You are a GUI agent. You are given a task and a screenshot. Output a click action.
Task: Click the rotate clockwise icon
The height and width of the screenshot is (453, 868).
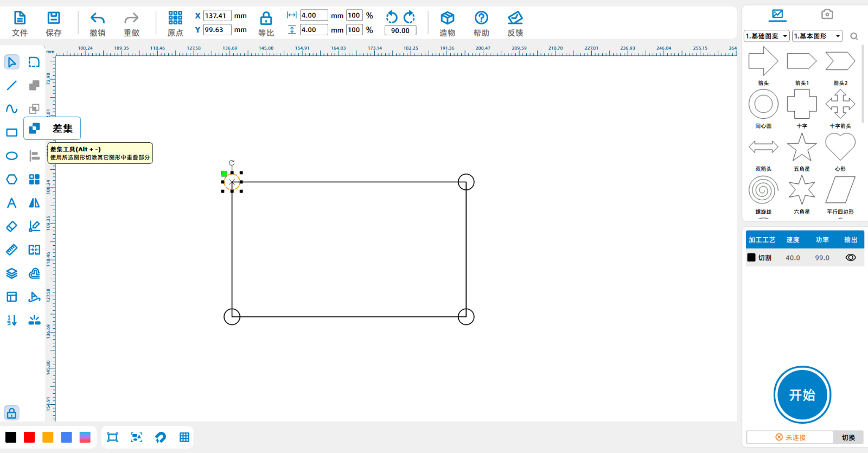pos(410,17)
